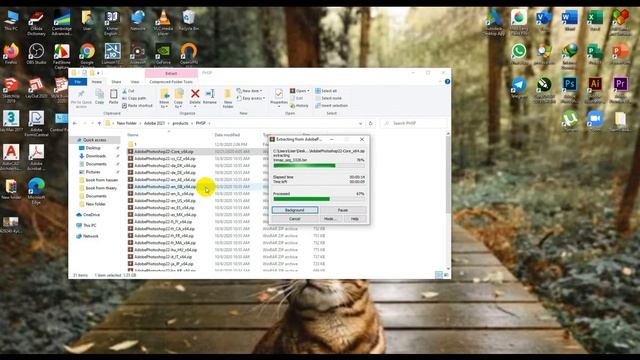Click the Back arrow in Explorer navigation
Image resolution: width=640 pixels, height=360 pixels.
point(75,123)
